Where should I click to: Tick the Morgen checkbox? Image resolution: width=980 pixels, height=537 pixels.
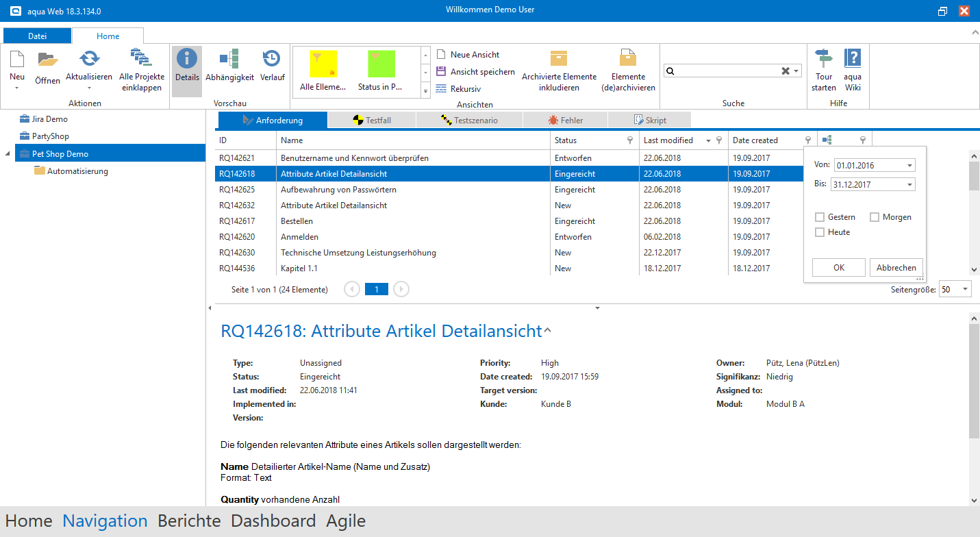pos(875,217)
